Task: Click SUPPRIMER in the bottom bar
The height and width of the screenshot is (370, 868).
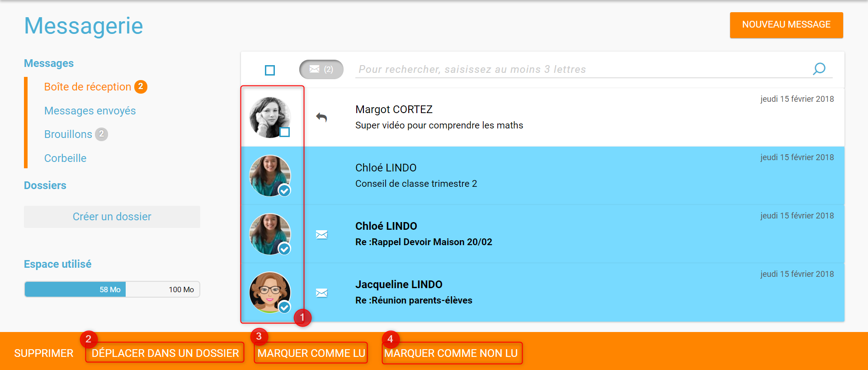Action: point(44,353)
